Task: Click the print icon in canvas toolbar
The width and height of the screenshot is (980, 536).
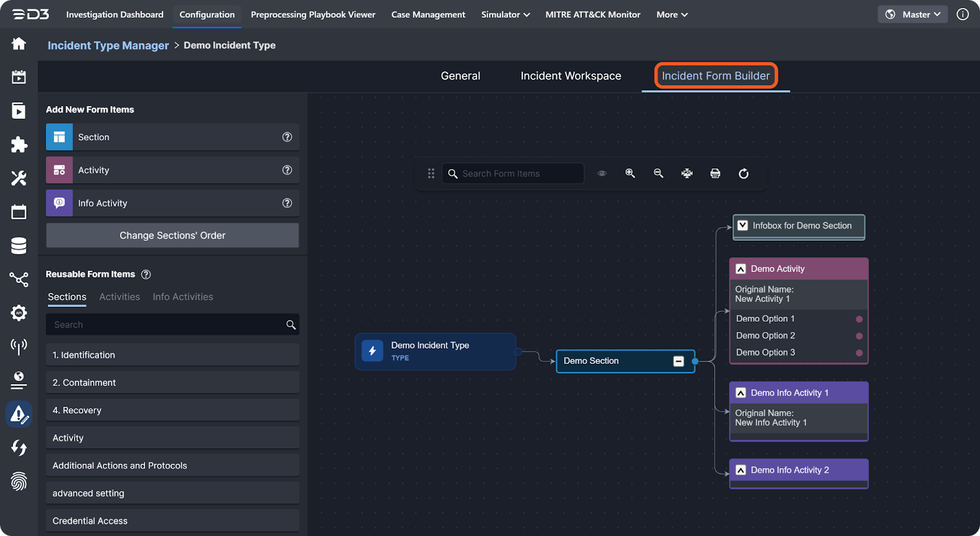Action: pos(715,173)
